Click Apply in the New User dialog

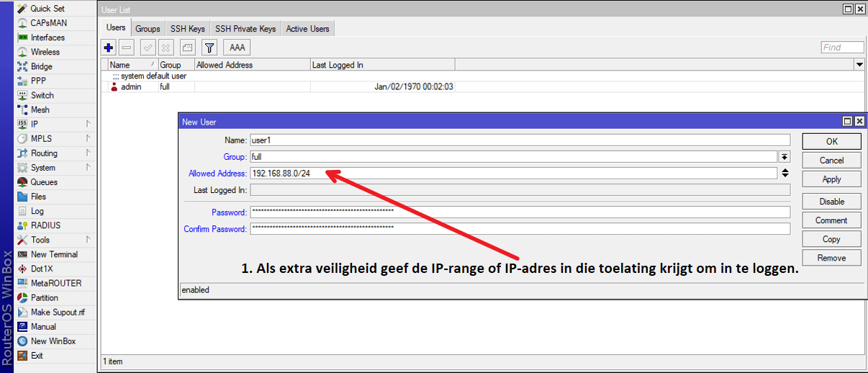click(831, 179)
